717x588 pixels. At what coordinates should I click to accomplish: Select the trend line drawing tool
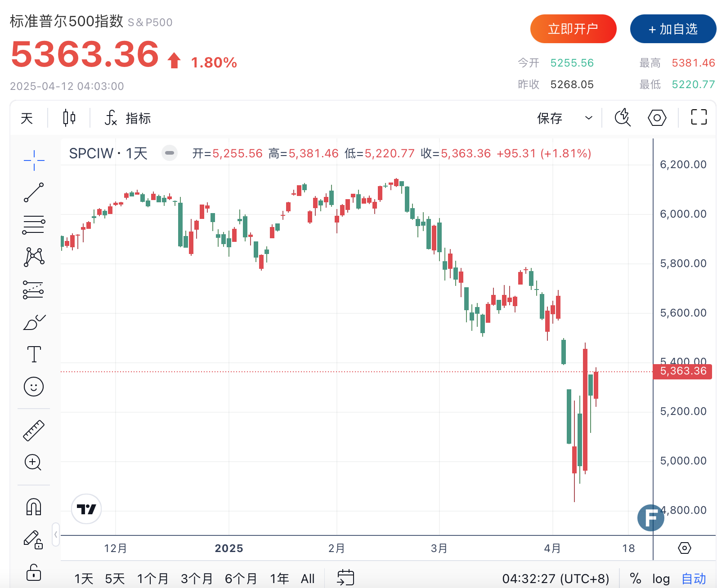(x=34, y=192)
